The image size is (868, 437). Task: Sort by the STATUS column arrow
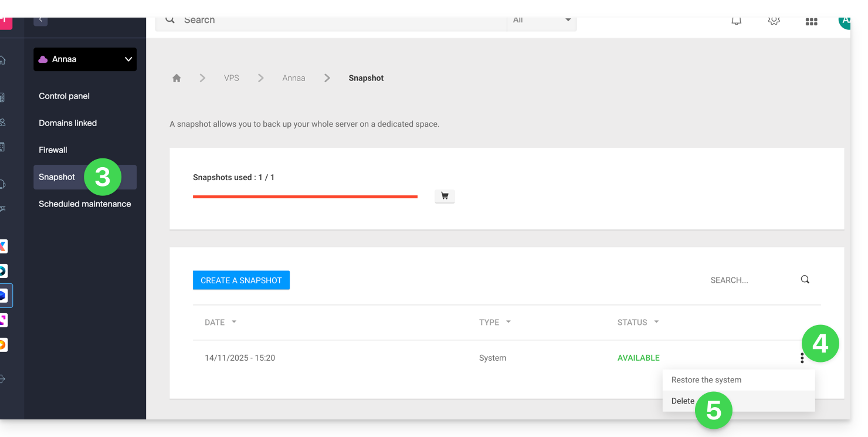[656, 322]
